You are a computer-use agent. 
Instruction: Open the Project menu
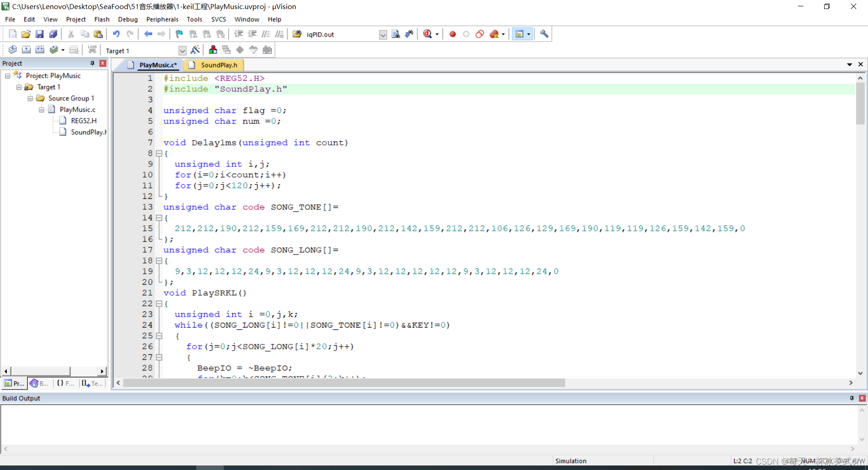tap(75, 19)
